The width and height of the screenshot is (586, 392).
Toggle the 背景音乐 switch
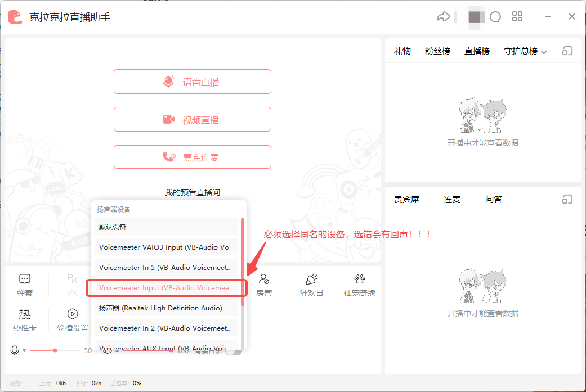pos(234,352)
